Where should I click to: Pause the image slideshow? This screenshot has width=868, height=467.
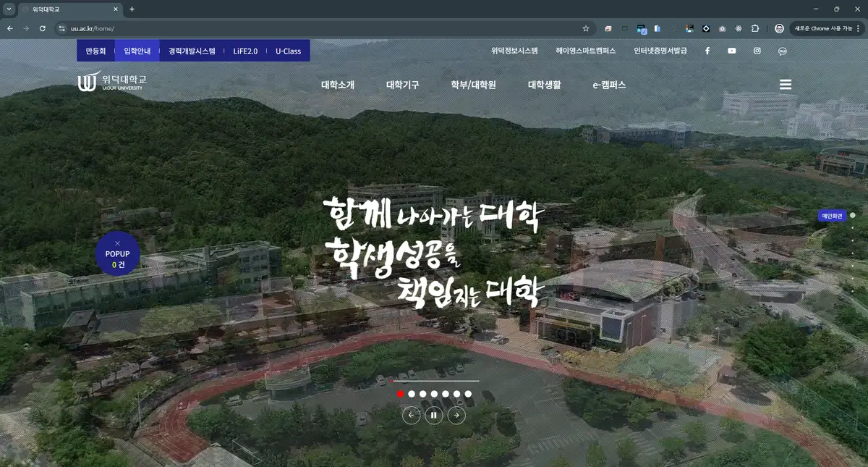(434, 415)
